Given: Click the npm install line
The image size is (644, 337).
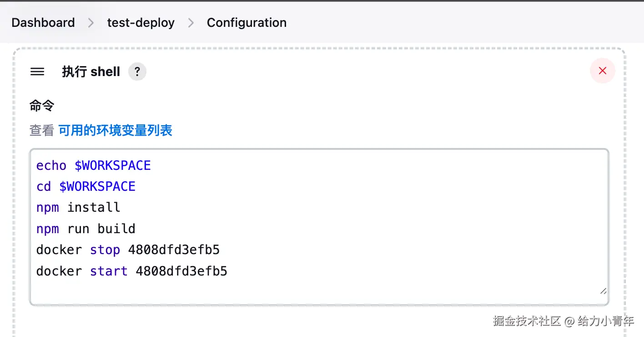Looking at the screenshot, I should point(78,208).
